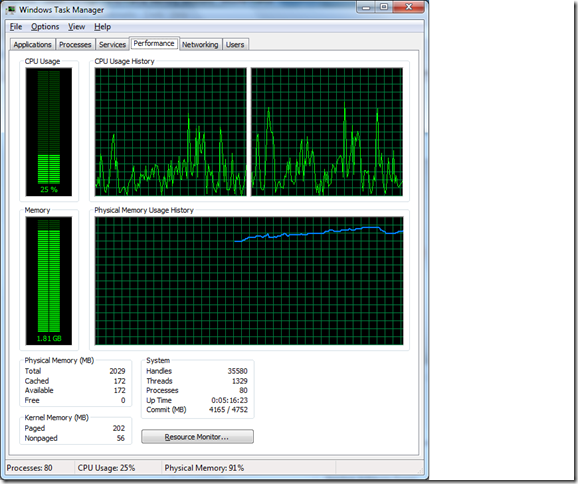Click the Windows Task Manager title text
Viewport: 578px width, 484px height.
[62, 10]
